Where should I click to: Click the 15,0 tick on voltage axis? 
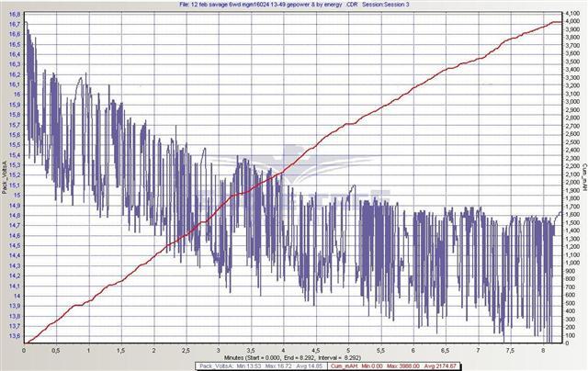pos(15,195)
